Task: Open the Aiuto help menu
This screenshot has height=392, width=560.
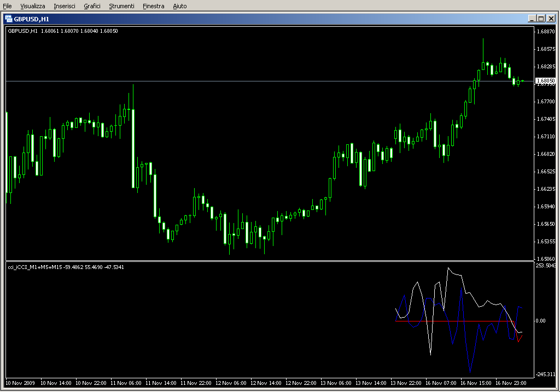Action: coord(179,6)
